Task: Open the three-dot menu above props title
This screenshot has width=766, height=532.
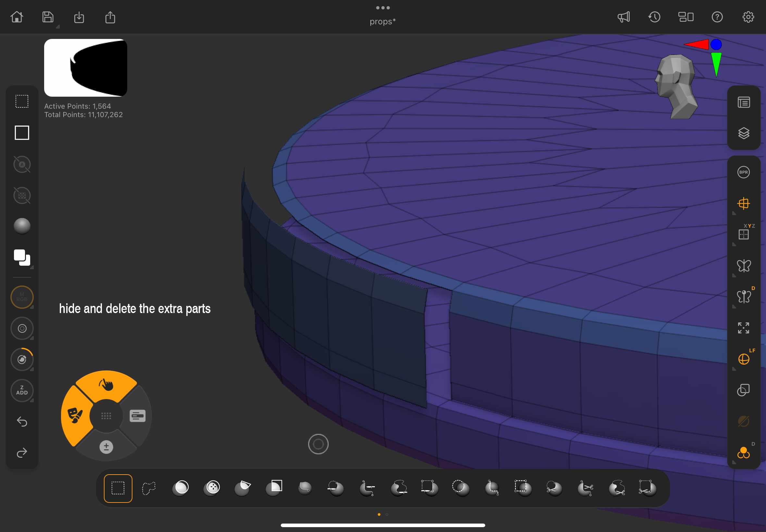Action: coord(382,8)
